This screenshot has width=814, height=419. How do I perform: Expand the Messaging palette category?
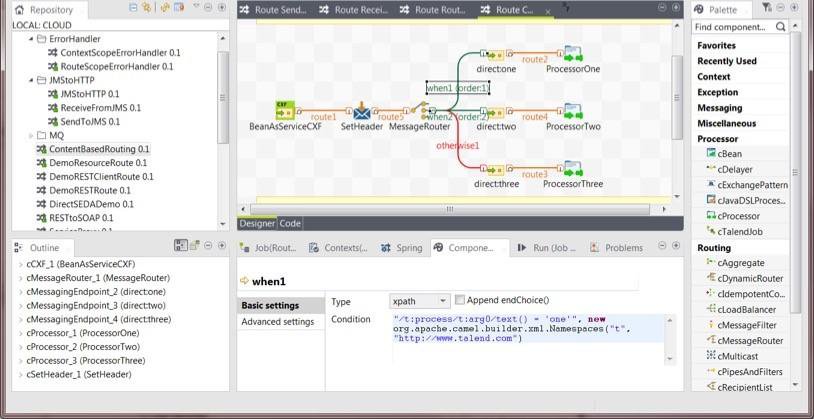(719, 108)
